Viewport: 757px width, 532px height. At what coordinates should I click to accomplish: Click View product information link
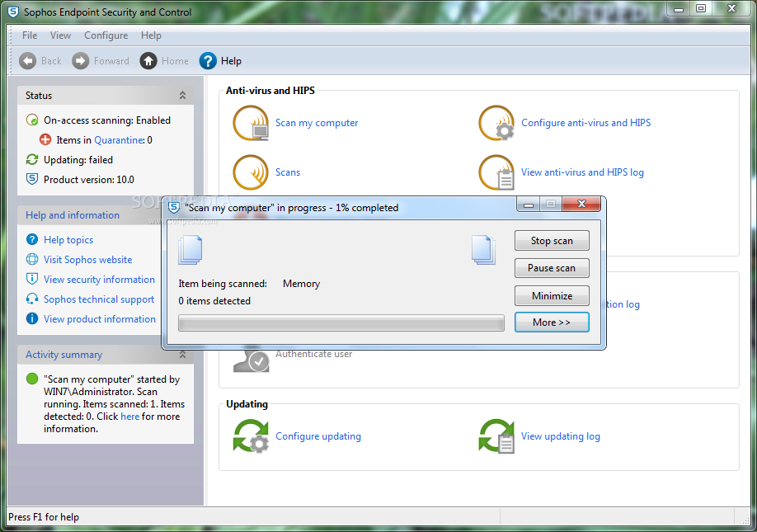[x=100, y=319]
